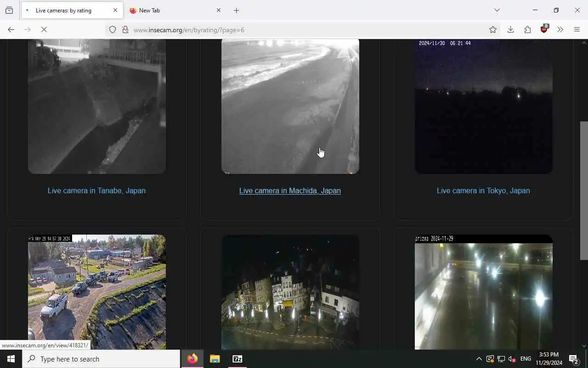Open Firefox View recent browsing icon

click(x=9, y=10)
